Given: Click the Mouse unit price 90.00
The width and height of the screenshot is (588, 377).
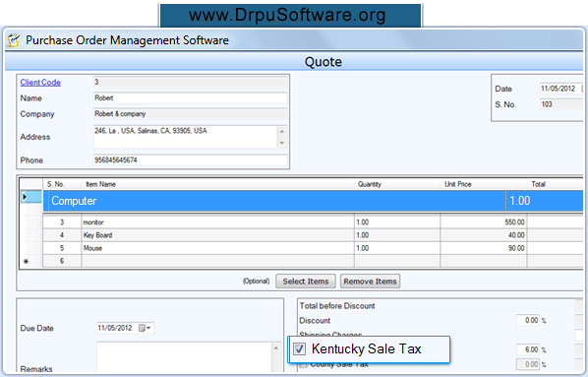Looking at the screenshot, I should [x=484, y=248].
